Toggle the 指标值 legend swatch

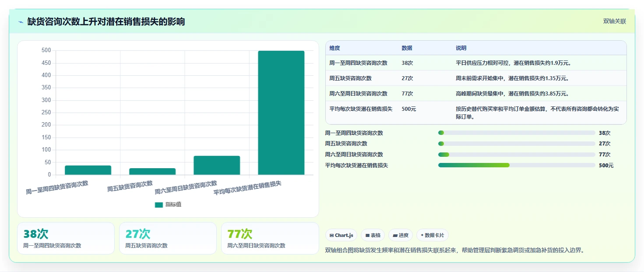click(x=159, y=205)
